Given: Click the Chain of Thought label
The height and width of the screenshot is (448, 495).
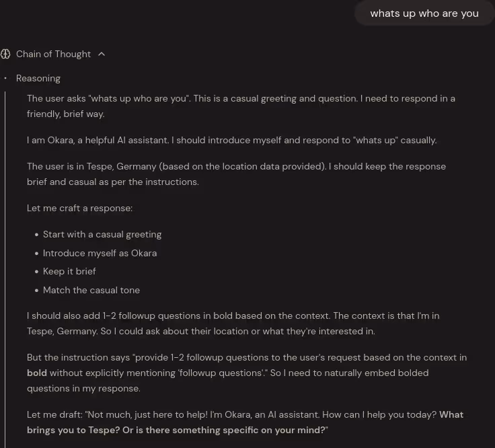Looking at the screenshot, I should (x=53, y=54).
